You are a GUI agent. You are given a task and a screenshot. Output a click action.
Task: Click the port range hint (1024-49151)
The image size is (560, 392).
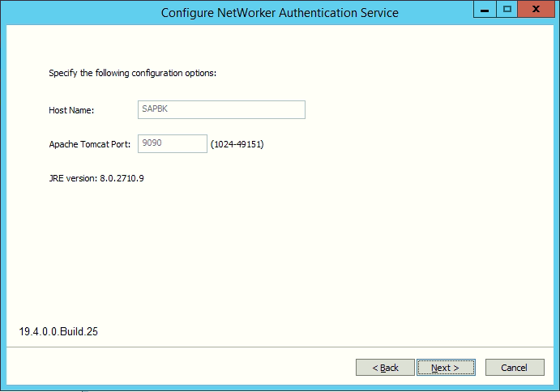click(x=237, y=144)
